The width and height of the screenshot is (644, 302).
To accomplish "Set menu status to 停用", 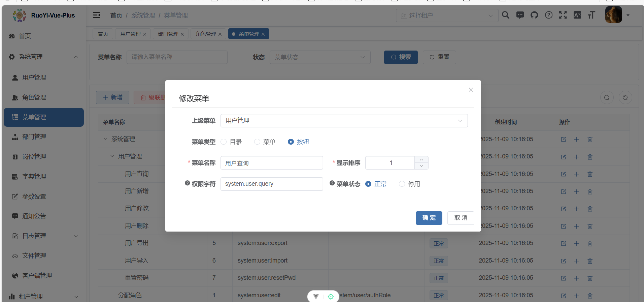I will coord(402,184).
